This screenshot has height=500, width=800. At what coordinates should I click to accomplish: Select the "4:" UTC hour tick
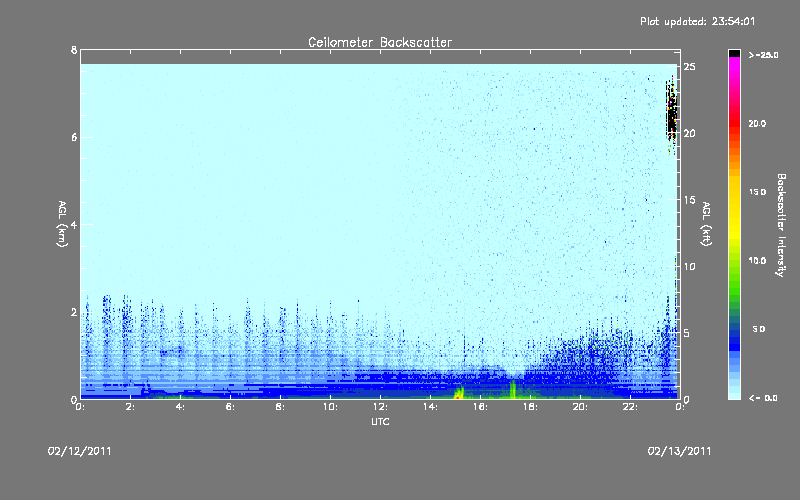coord(180,407)
